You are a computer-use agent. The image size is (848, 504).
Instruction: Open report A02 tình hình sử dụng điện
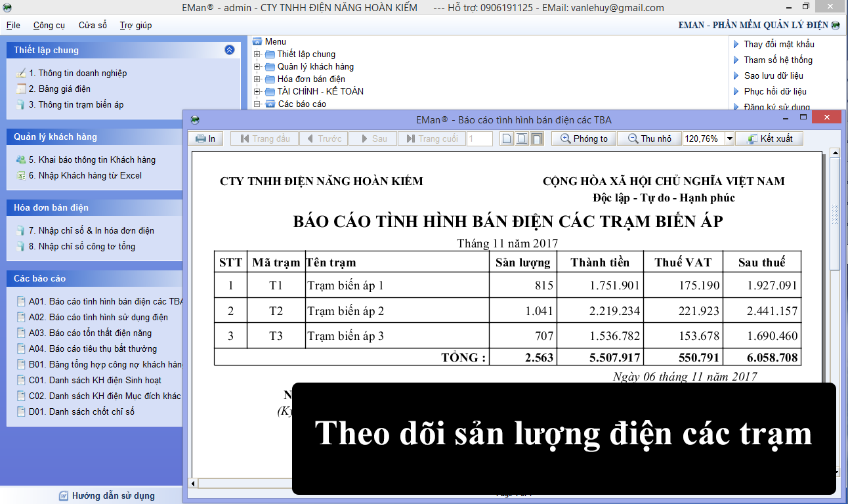(x=98, y=317)
